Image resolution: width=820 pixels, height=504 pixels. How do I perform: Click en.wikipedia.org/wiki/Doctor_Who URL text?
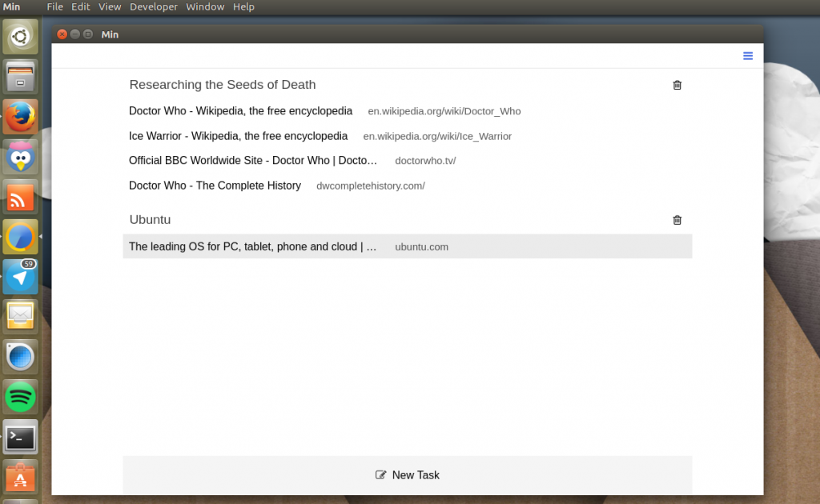(444, 111)
